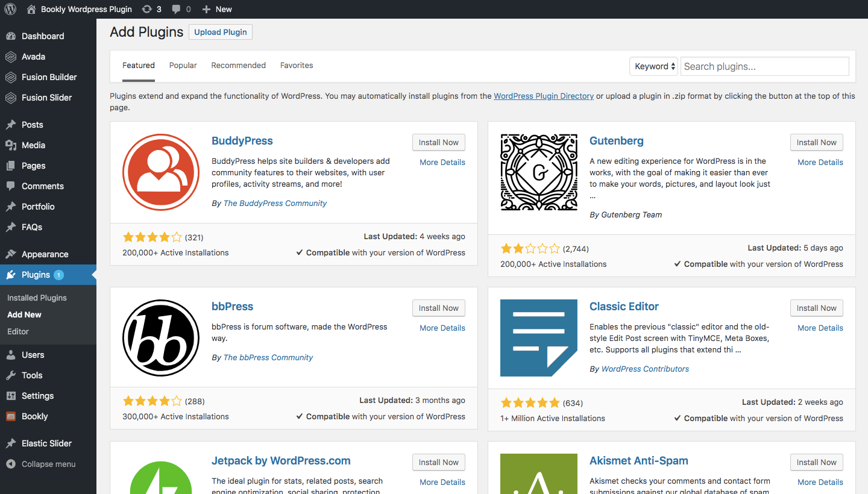Click Bookly Wordpress Plugin site name
This screenshot has width=868, height=494.
pyautogui.click(x=86, y=9)
